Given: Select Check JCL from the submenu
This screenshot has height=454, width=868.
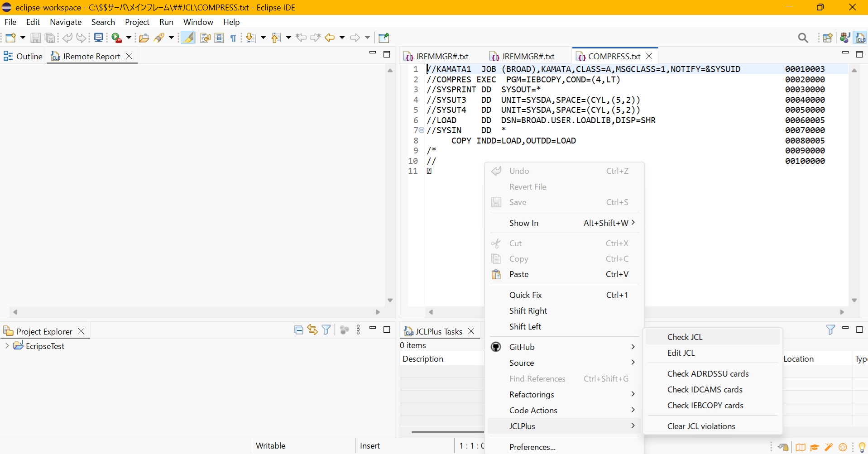Looking at the screenshot, I should click(x=685, y=337).
